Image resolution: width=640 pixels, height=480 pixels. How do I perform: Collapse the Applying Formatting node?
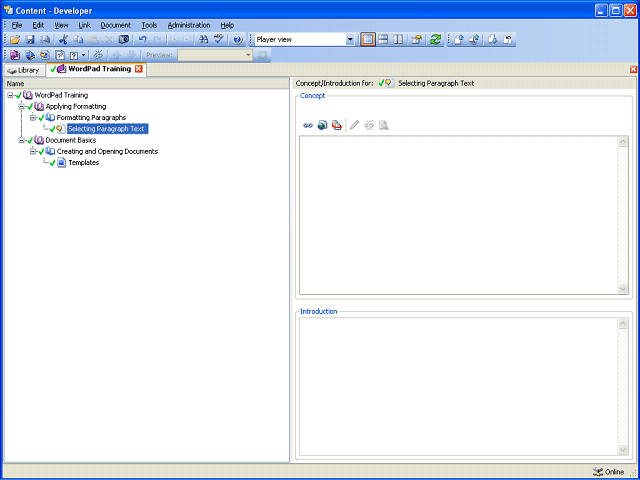22,107
